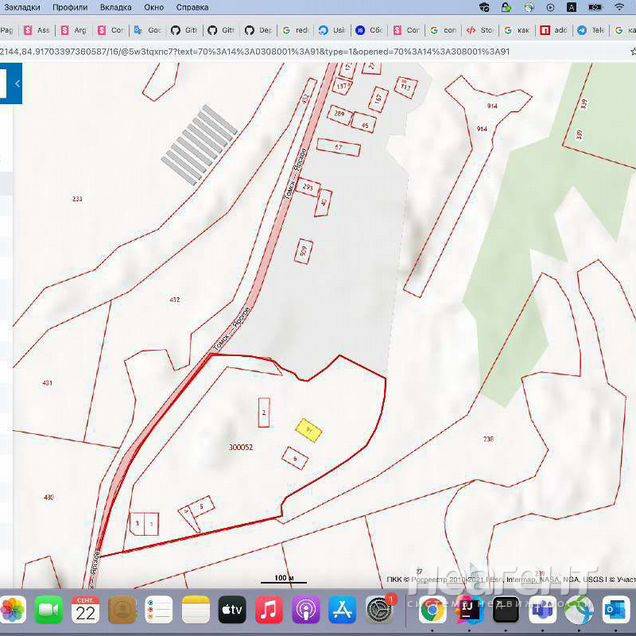
Task: Open Photos app in the dock
Action: click(x=13, y=608)
